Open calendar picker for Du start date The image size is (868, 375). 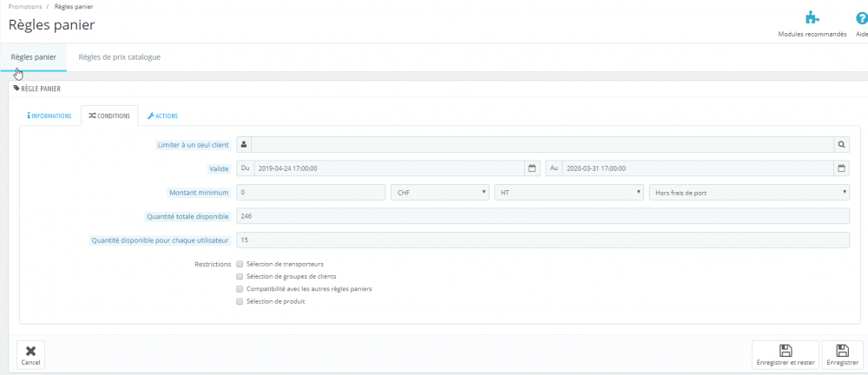coord(532,168)
